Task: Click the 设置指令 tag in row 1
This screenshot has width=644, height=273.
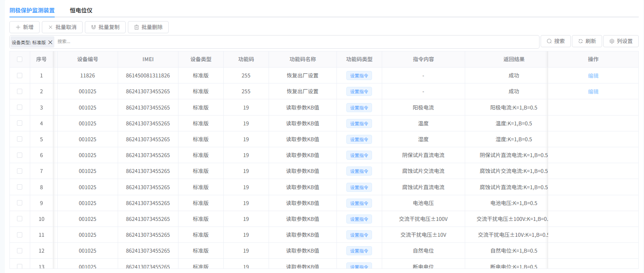Action: coord(359,76)
